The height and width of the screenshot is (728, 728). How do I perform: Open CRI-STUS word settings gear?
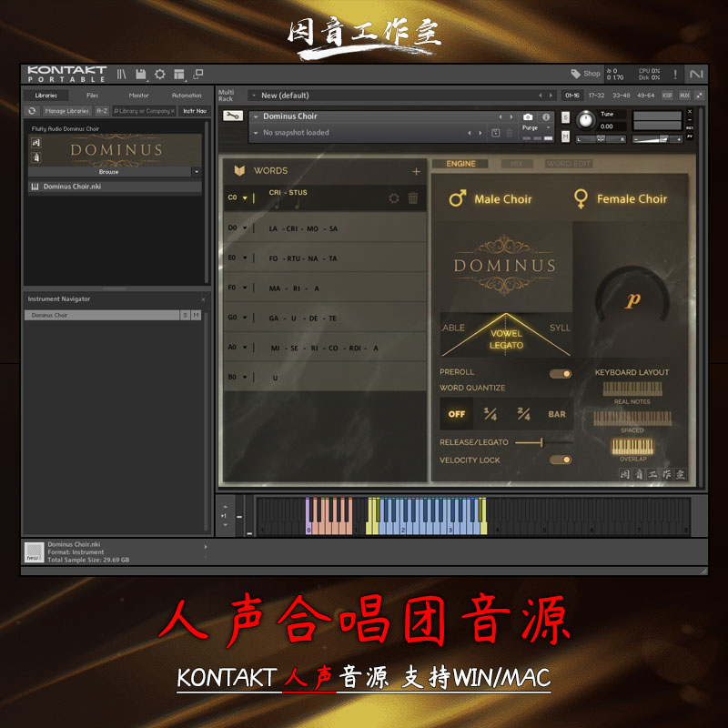pyautogui.click(x=394, y=198)
